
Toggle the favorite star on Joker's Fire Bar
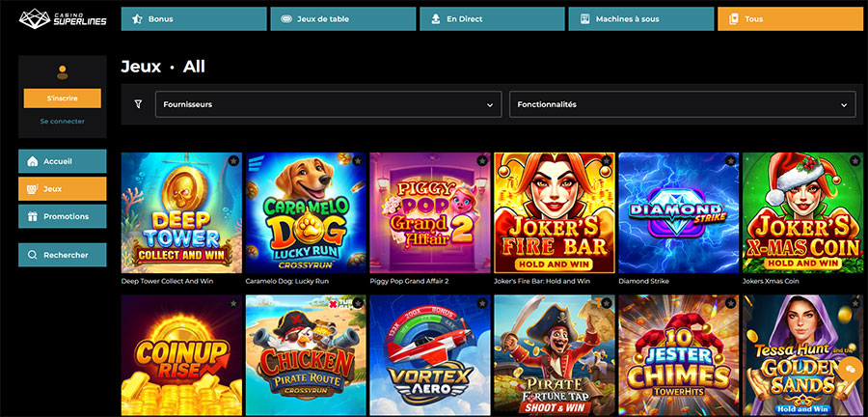click(607, 160)
